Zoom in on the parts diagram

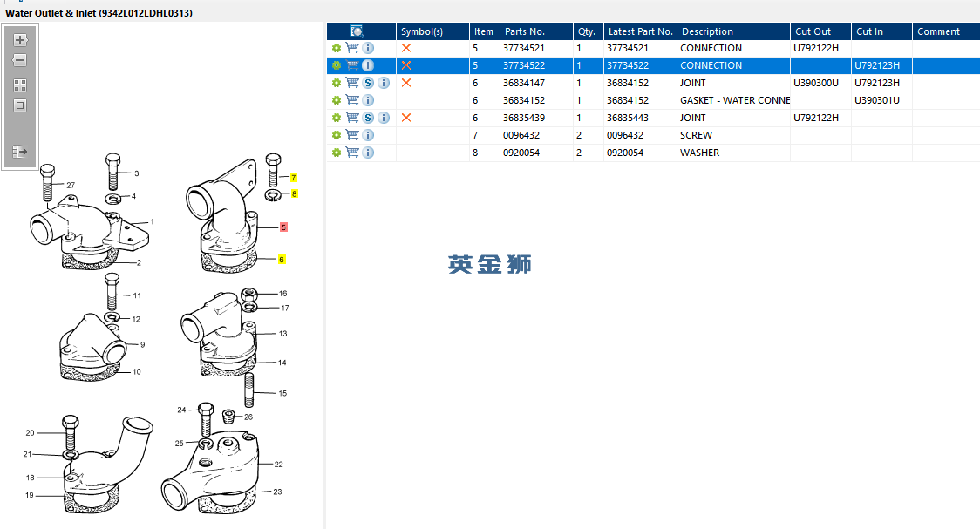20,40
